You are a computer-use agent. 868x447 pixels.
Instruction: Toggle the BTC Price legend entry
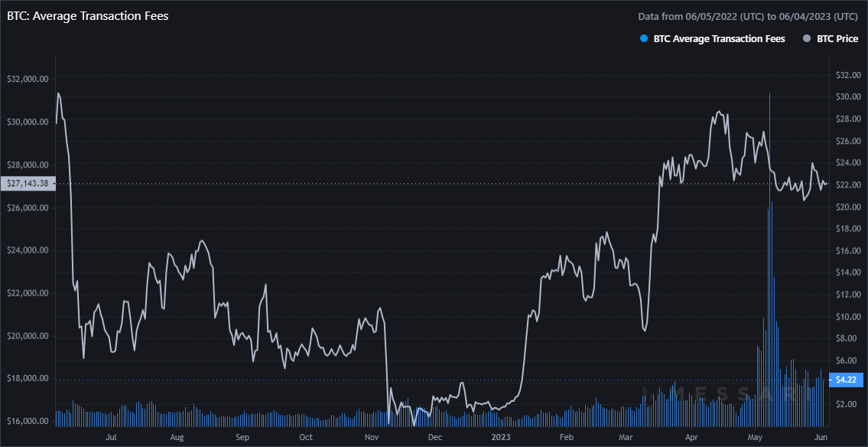point(831,39)
